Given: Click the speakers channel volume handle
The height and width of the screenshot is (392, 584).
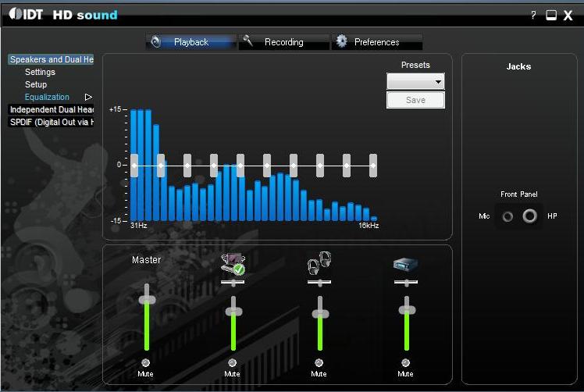Looking at the screenshot, I should [233, 312].
